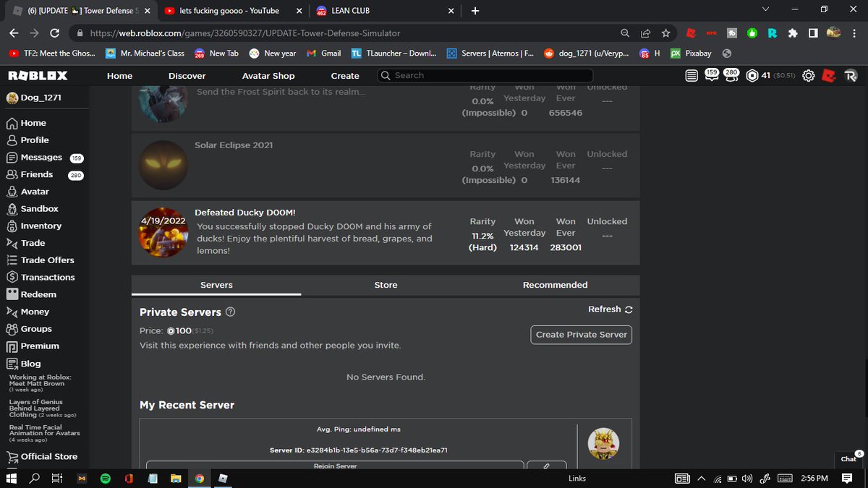The width and height of the screenshot is (868, 488).
Task: Open the notification stream list icon
Action: tap(692, 76)
